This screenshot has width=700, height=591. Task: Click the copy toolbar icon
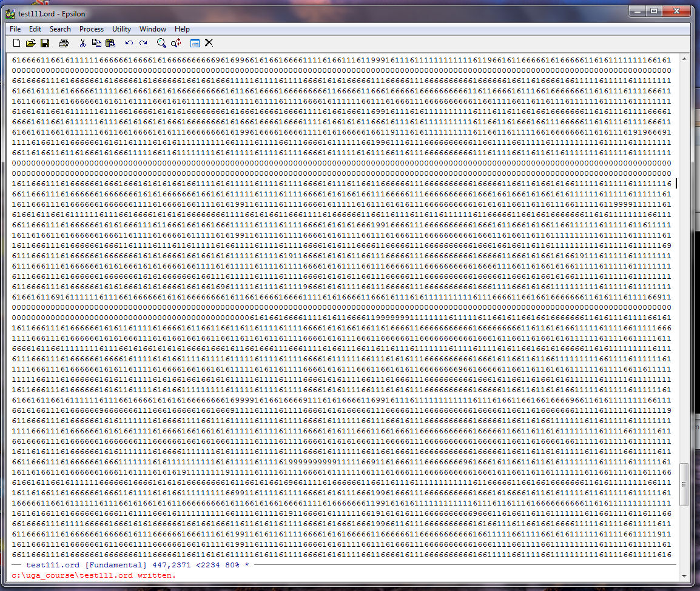pos(96,43)
